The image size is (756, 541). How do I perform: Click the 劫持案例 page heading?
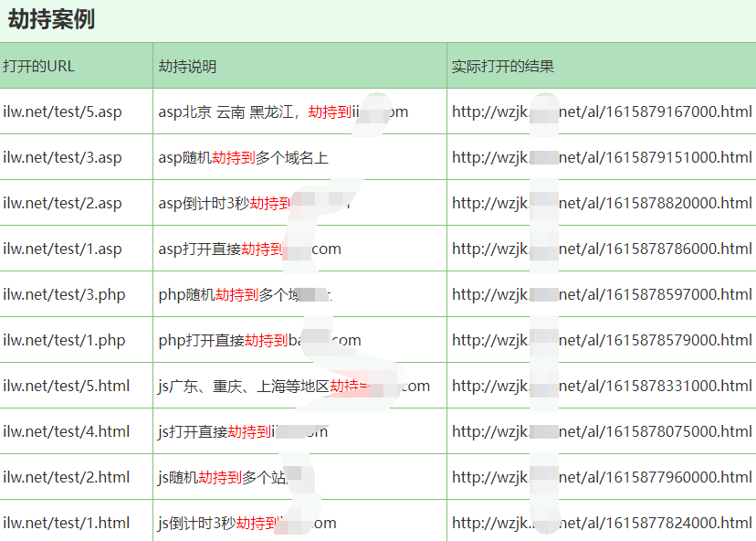pyautogui.click(x=45, y=18)
